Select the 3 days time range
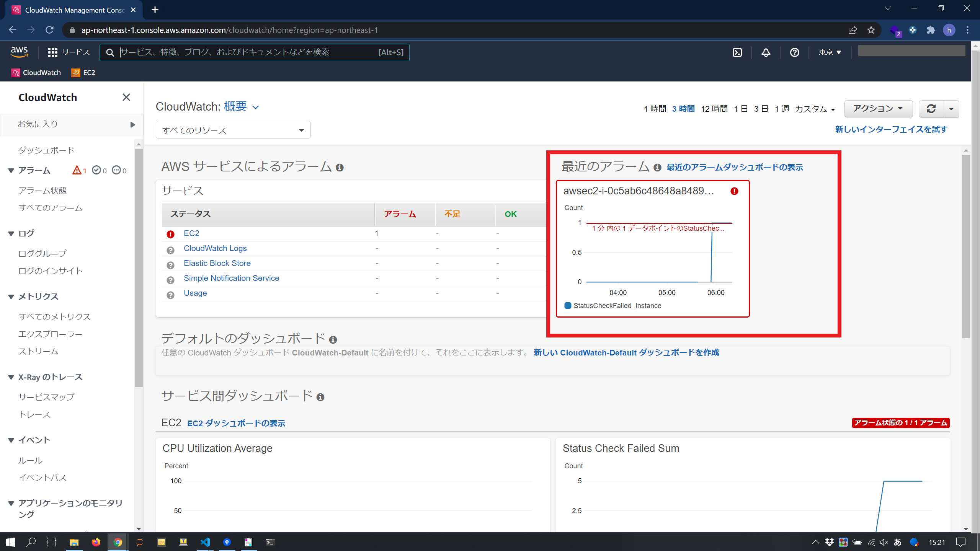980x551 pixels. click(x=761, y=109)
